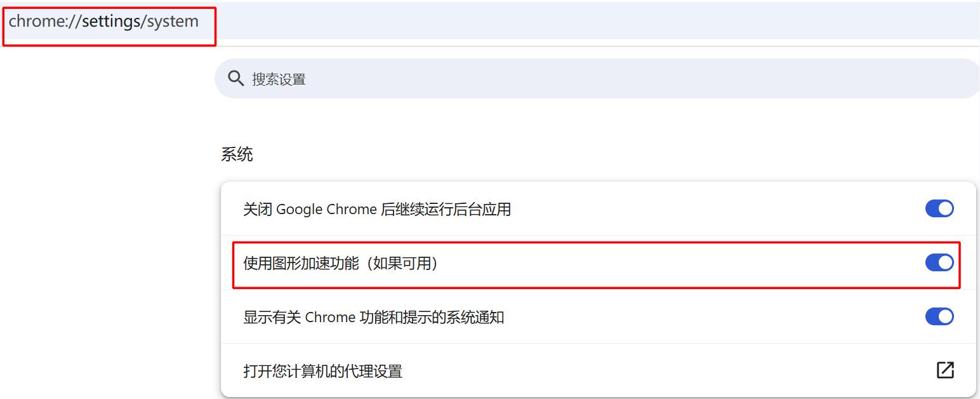Click the chrome://settings/system address bar text
This screenshot has height=399, width=980.
pos(103,22)
